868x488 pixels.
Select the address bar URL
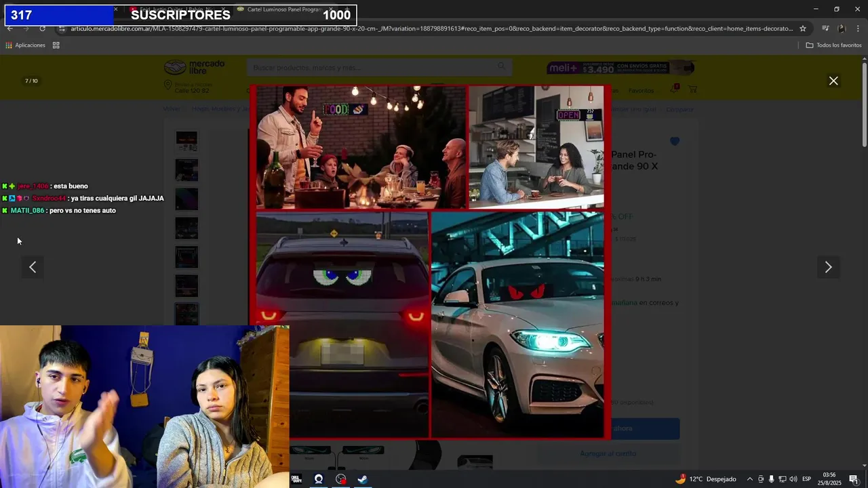point(431,28)
